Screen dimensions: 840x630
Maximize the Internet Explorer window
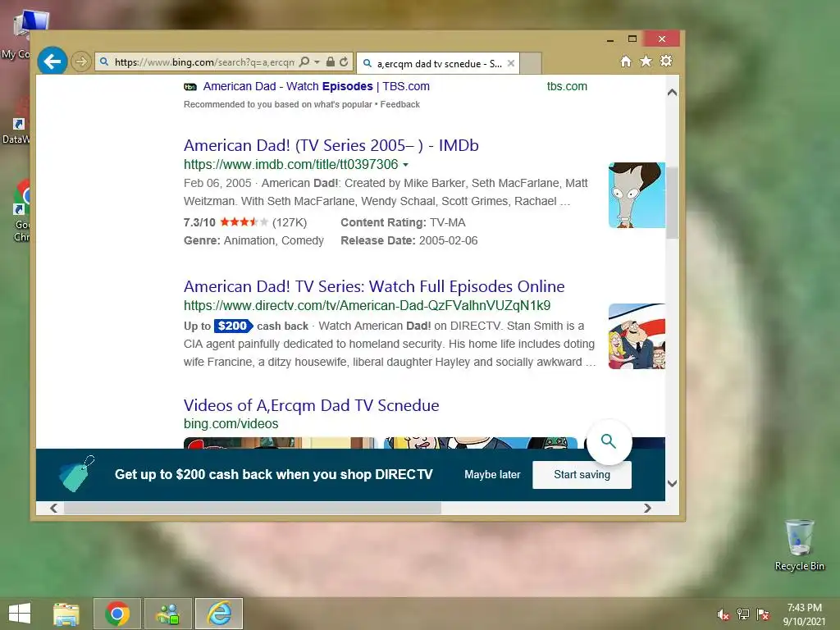pos(632,39)
